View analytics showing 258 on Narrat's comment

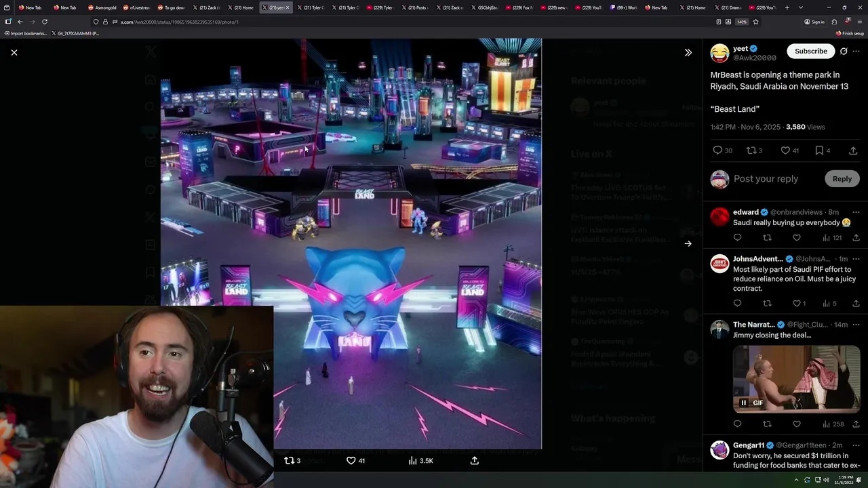click(x=833, y=424)
